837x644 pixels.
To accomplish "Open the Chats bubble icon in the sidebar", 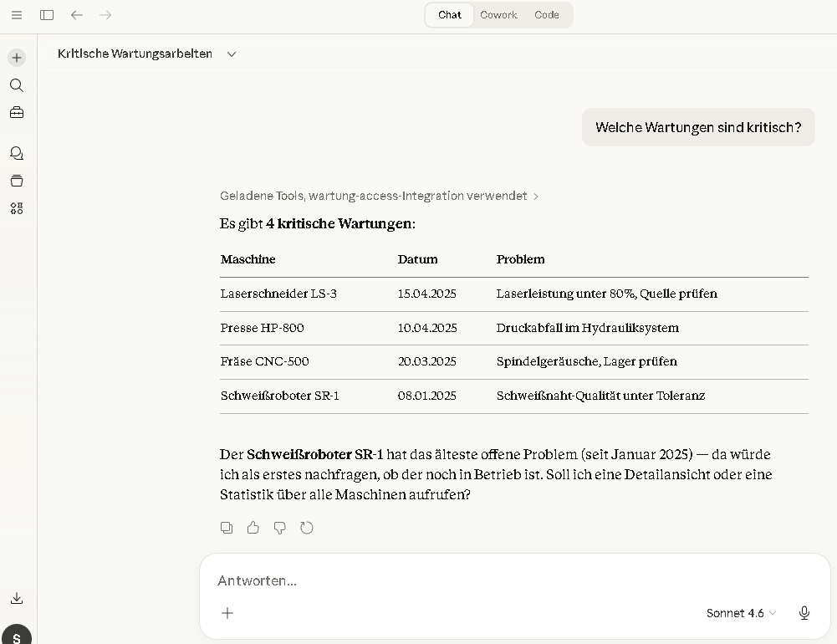I will (x=17, y=153).
